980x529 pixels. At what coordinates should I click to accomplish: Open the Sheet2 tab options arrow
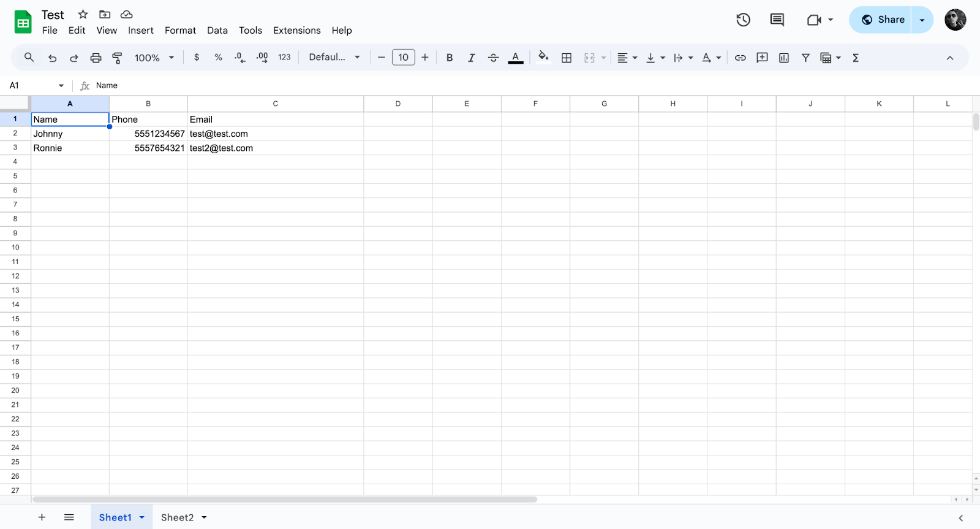204,517
